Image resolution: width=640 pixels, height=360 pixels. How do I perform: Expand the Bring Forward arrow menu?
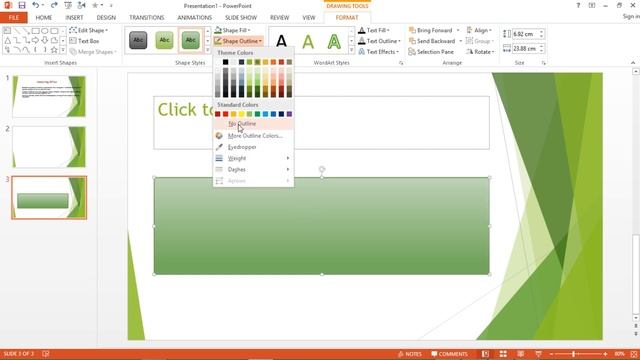coord(458,30)
